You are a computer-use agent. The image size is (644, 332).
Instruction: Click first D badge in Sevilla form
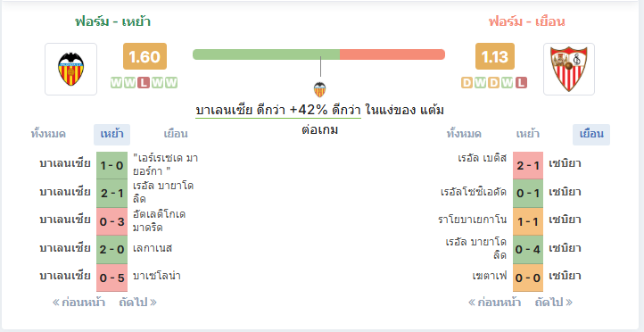466,83
